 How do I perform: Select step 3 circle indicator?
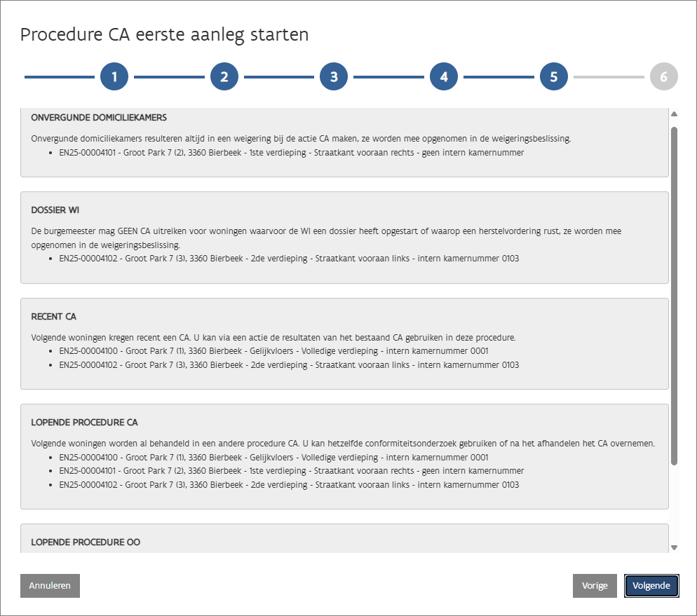[334, 76]
